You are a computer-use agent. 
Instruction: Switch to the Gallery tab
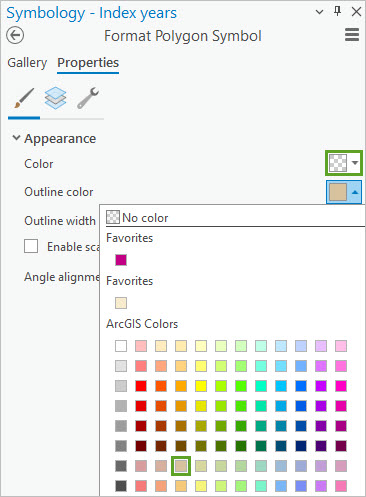27,63
